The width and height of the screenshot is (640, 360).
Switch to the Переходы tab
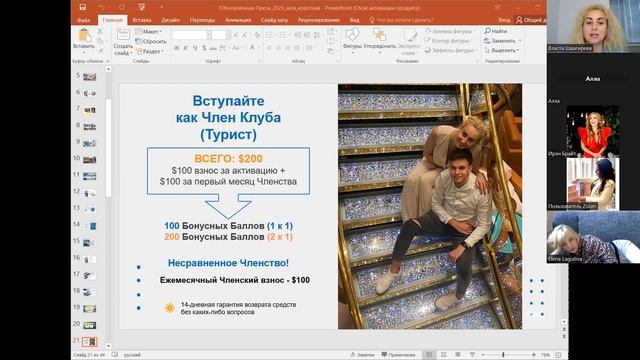coord(202,20)
